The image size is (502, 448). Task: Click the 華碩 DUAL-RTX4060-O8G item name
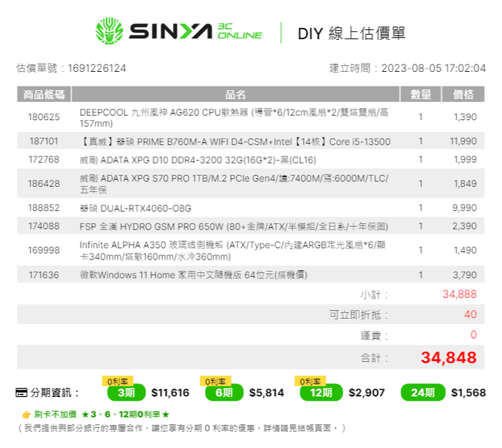coord(135,209)
